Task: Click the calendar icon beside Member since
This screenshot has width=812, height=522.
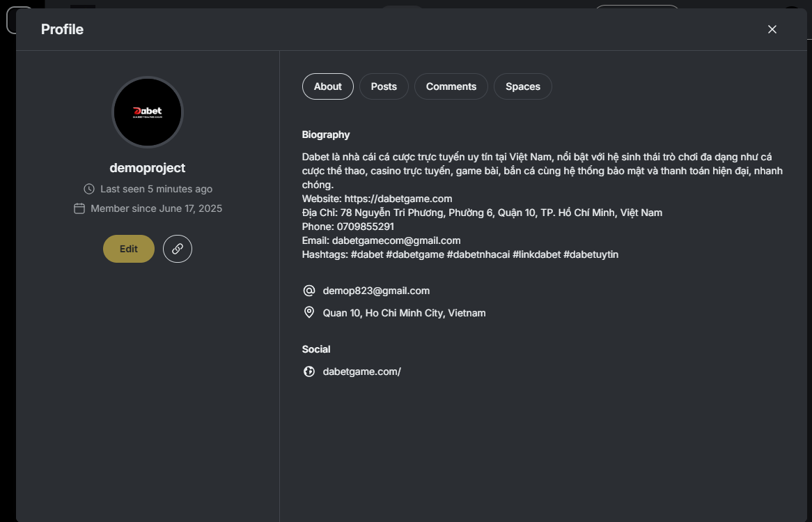Action: pyautogui.click(x=79, y=208)
